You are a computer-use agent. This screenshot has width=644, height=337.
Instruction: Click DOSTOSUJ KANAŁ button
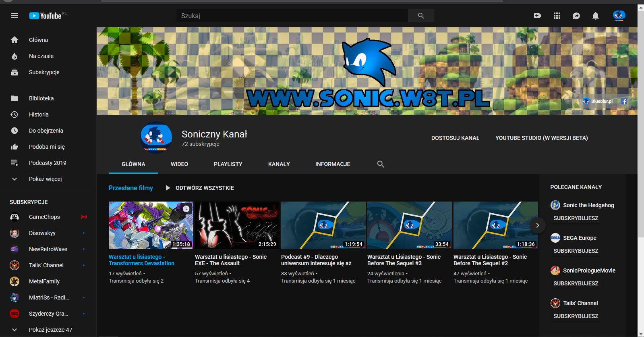tap(455, 138)
